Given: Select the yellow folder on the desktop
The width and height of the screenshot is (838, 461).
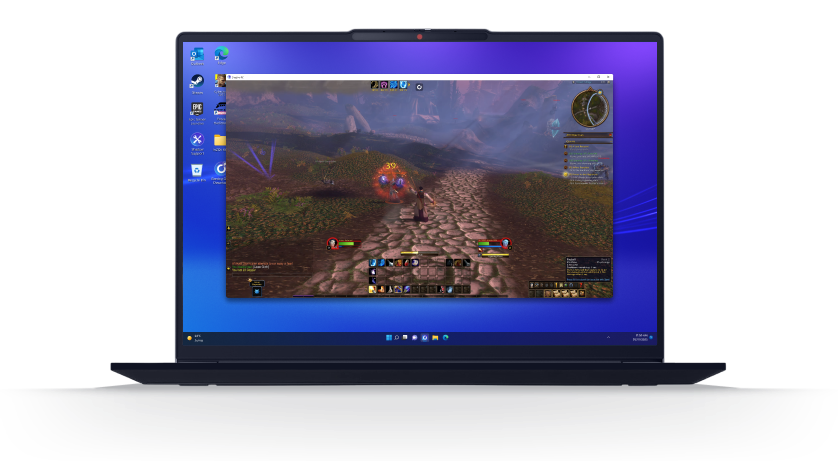Looking at the screenshot, I should pos(220,140).
